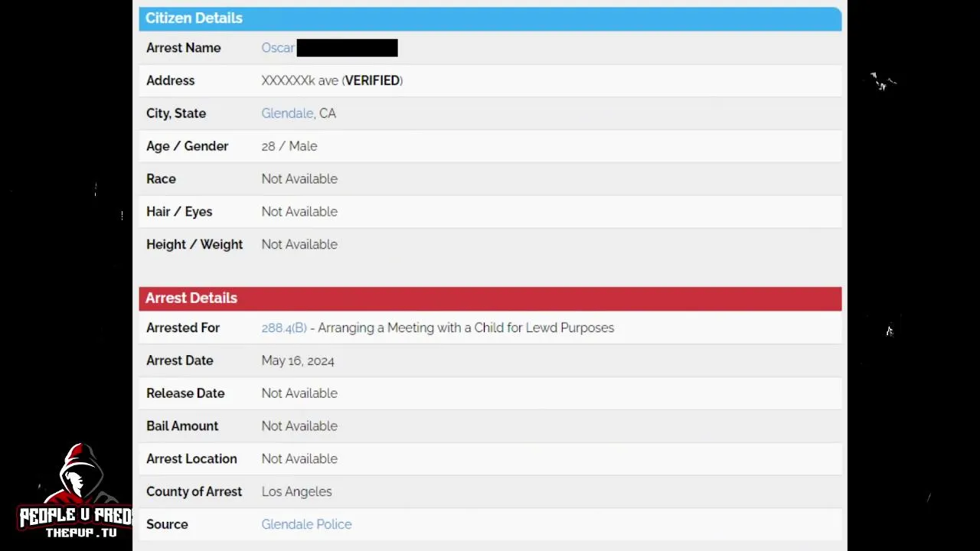Image resolution: width=980 pixels, height=551 pixels.
Task: Click the Address row label
Action: pyautogui.click(x=170, y=80)
